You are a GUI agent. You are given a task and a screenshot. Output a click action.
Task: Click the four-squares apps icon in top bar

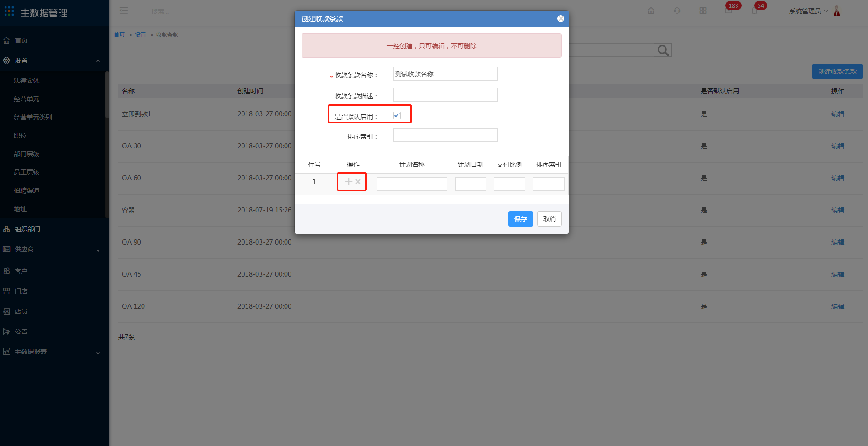pyautogui.click(x=703, y=11)
